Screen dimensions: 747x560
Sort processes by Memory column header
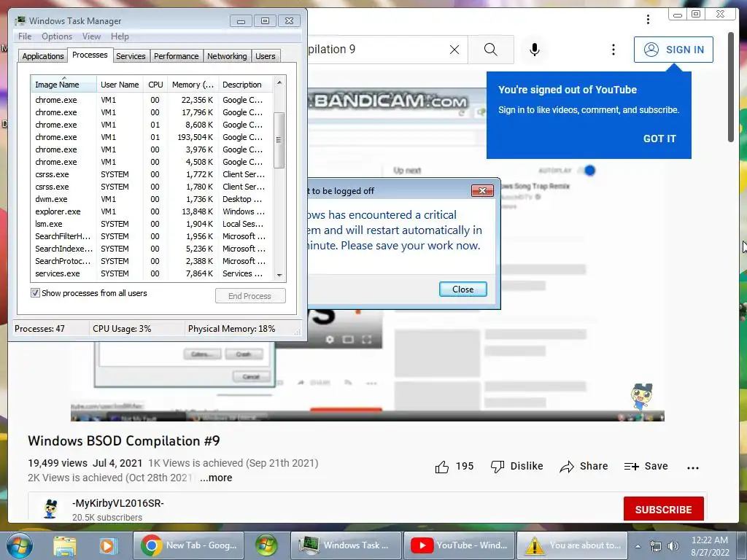[193, 85]
